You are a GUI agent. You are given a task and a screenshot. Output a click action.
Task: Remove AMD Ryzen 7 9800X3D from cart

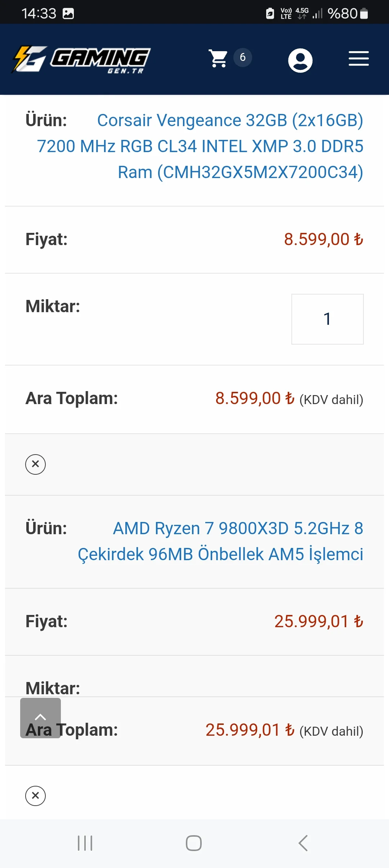coord(35,796)
